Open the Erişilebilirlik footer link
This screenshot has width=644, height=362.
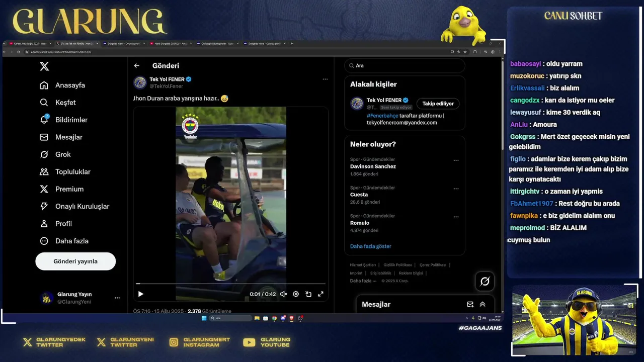(381, 273)
